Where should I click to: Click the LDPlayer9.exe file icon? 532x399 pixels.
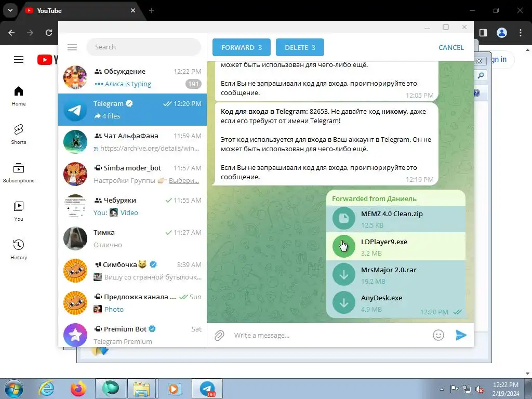(x=344, y=246)
